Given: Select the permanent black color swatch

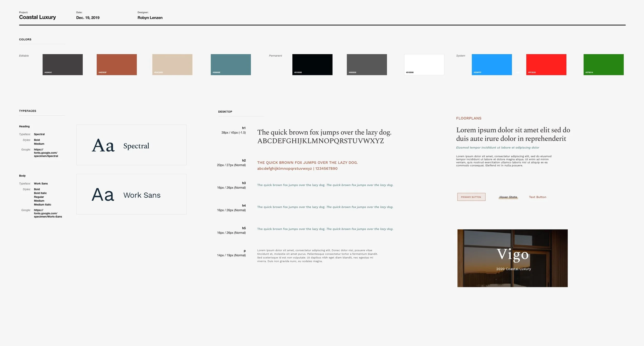Looking at the screenshot, I should pyautogui.click(x=312, y=64).
